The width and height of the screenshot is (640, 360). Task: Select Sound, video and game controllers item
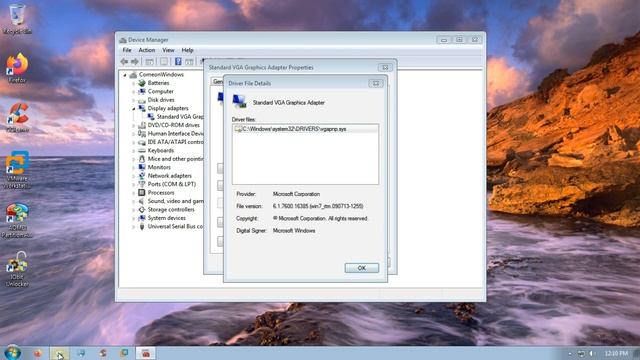coord(176,201)
